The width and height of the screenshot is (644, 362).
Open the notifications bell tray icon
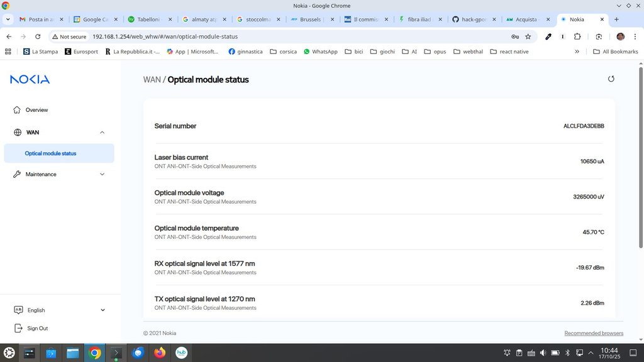(x=507, y=353)
